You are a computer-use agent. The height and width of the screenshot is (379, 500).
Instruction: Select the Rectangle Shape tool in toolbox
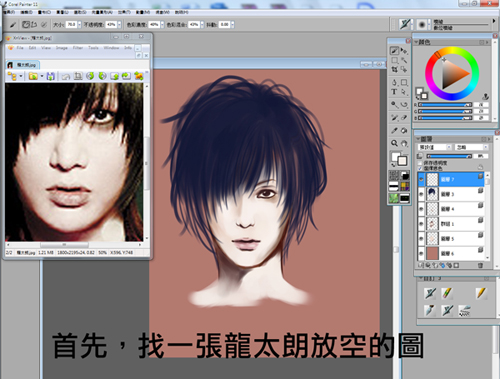(x=404, y=82)
